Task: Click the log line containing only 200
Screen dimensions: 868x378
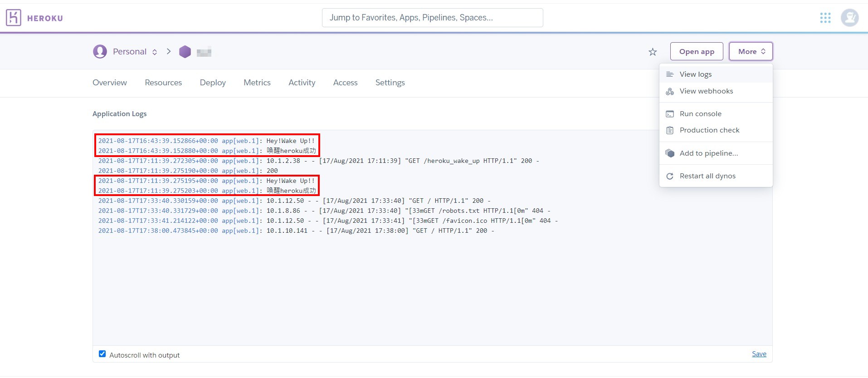Action: point(188,171)
